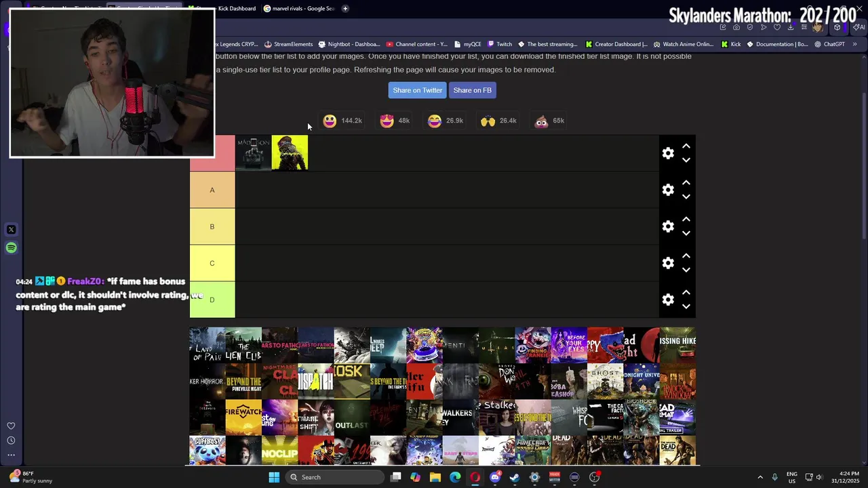Move the A tier row up
This screenshot has width=868, height=488.
click(x=686, y=182)
